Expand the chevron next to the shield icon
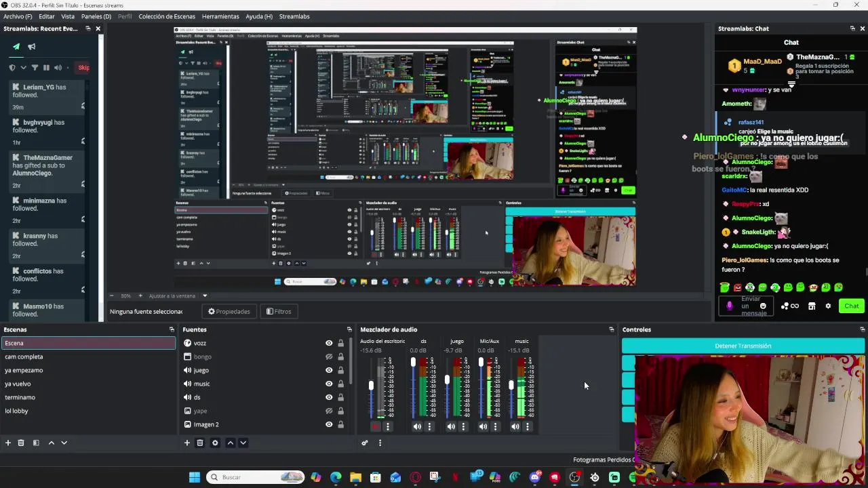The image size is (868, 488). point(23,68)
